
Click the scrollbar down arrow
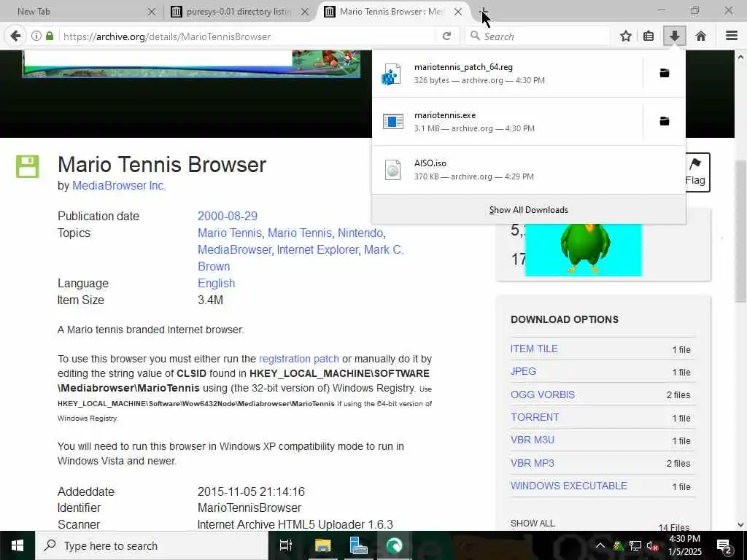point(740,525)
